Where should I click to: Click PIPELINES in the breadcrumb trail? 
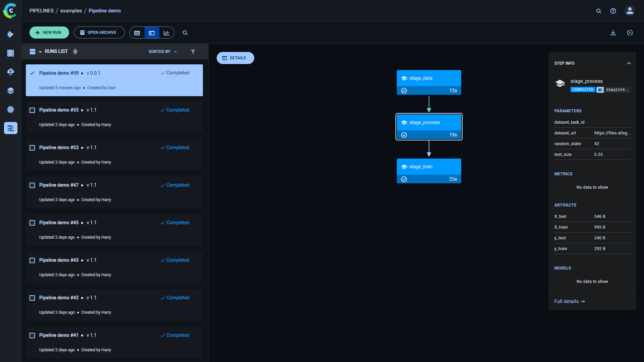click(x=41, y=10)
